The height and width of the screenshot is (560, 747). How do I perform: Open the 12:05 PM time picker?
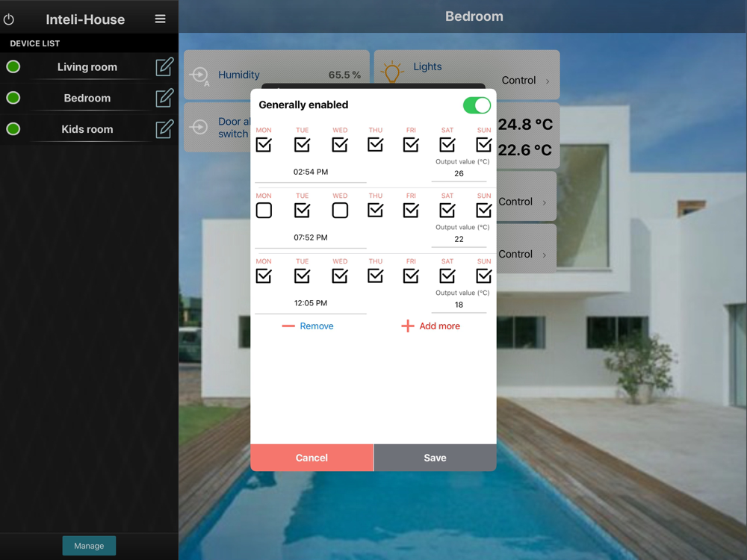point(311,303)
